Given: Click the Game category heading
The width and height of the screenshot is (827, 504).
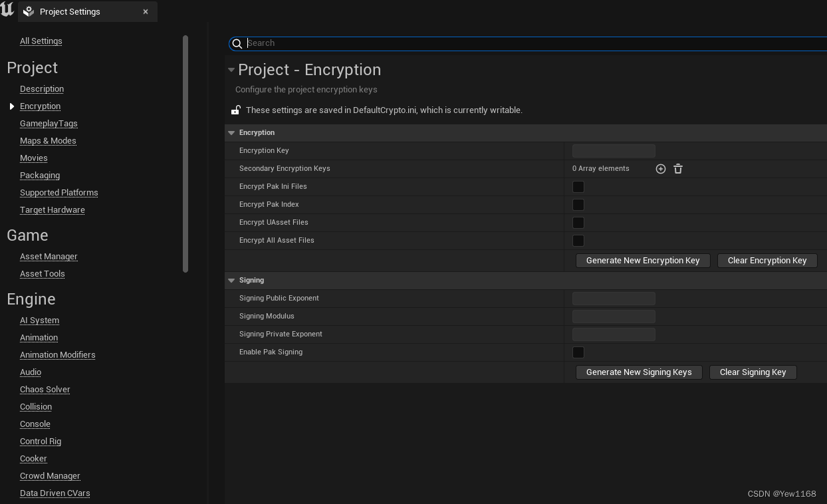Looking at the screenshot, I should pos(27,235).
